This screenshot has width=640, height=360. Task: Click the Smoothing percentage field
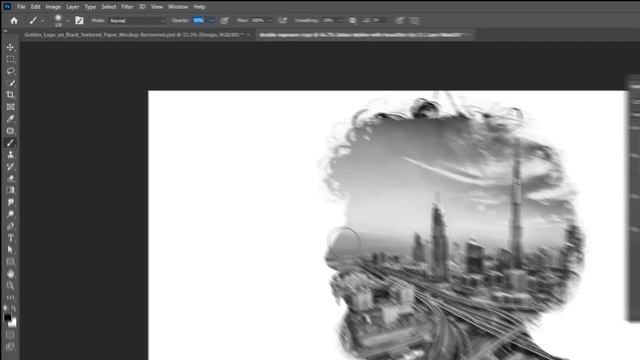tap(329, 20)
